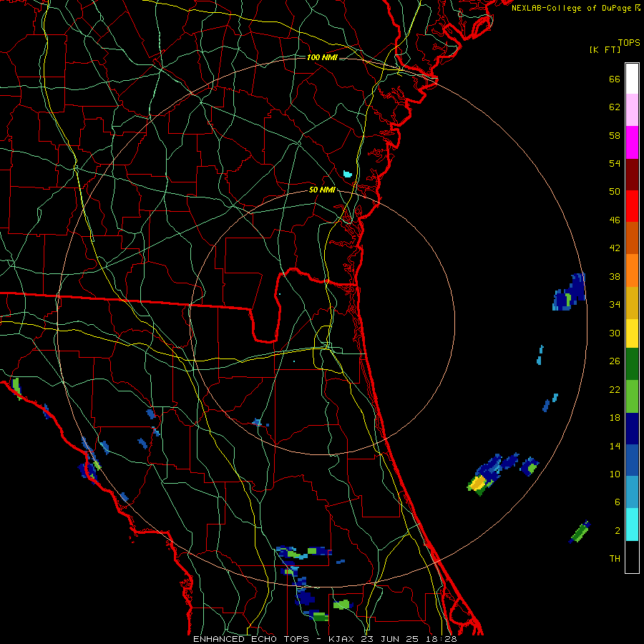Viewport: 644px width, 644px height.
Task: Click the black TH legend swatch
Action: click(x=632, y=557)
